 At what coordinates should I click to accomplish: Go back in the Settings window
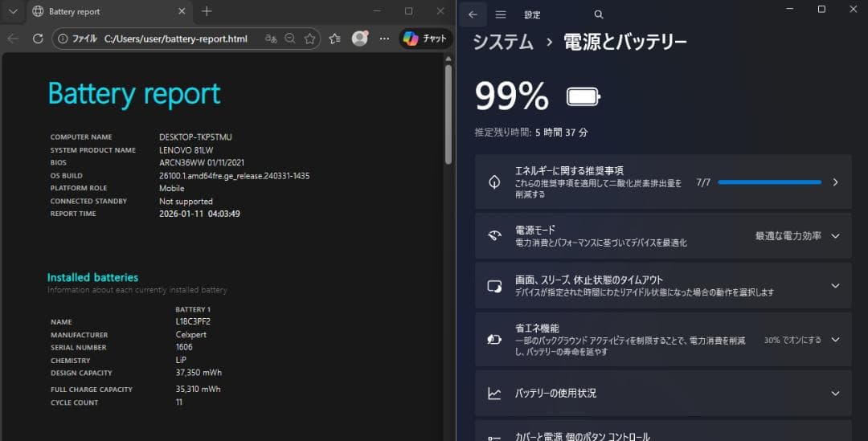pyautogui.click(x=473, y=15)
